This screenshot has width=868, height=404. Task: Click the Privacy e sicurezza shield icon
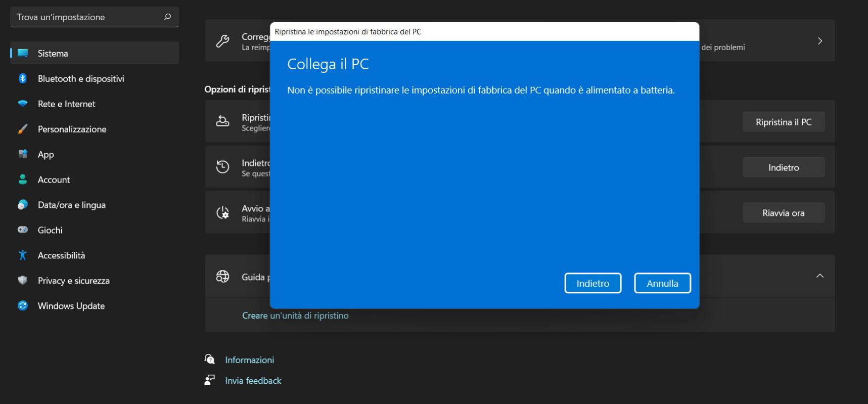tap(23, 280)
